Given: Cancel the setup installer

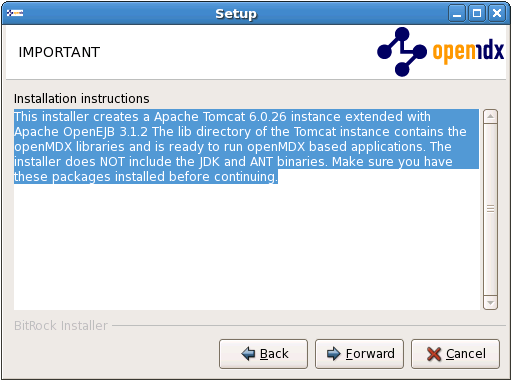Looking at the screenshot, I should tap(455, 354).
